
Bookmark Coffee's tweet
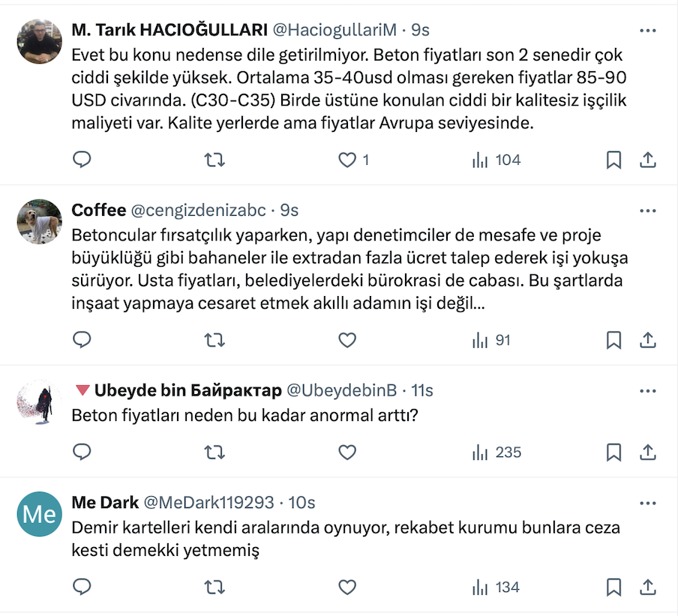click(613, 340)
